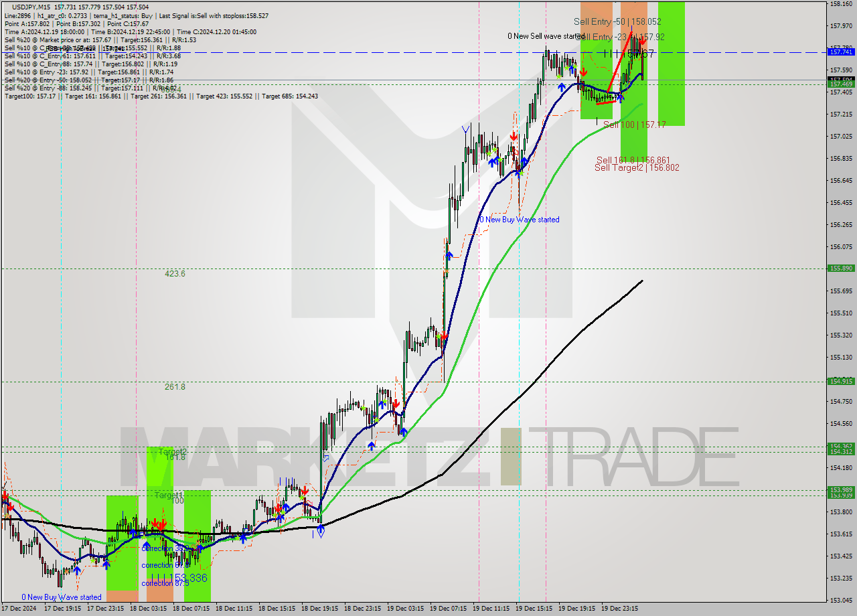Click the 153.800 price axis label

tap(841, 512)
